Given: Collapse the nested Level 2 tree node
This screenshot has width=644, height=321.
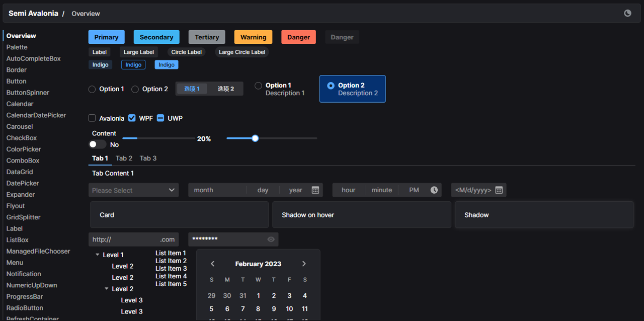Looking at the screenshot, I should [x=106, y=289].
